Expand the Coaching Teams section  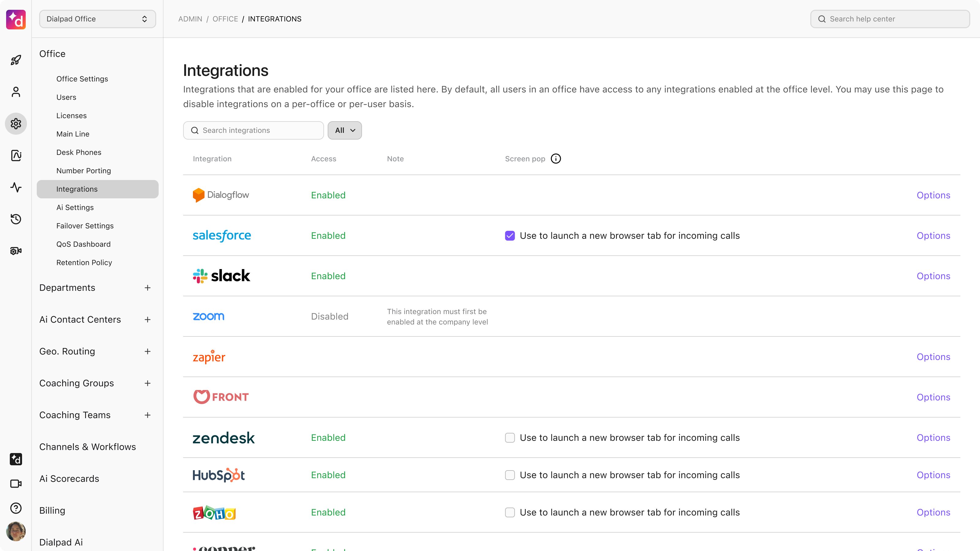click(148, 415)
